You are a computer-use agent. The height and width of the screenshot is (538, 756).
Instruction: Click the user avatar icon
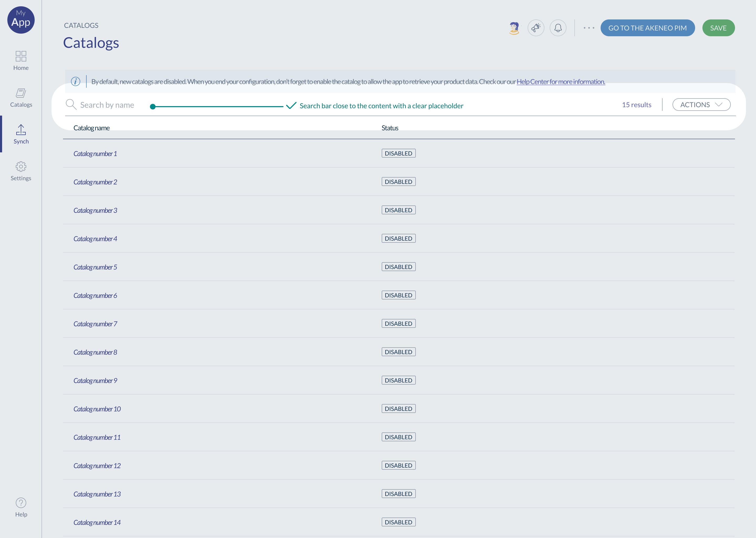pyautogui.click(x=514, y=28)
